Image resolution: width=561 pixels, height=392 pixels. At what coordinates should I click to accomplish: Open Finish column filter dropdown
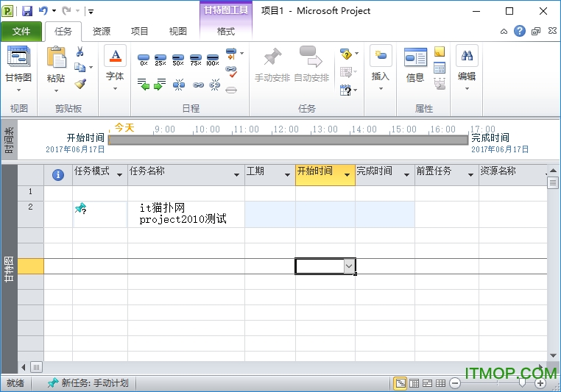tap(407, 175)
